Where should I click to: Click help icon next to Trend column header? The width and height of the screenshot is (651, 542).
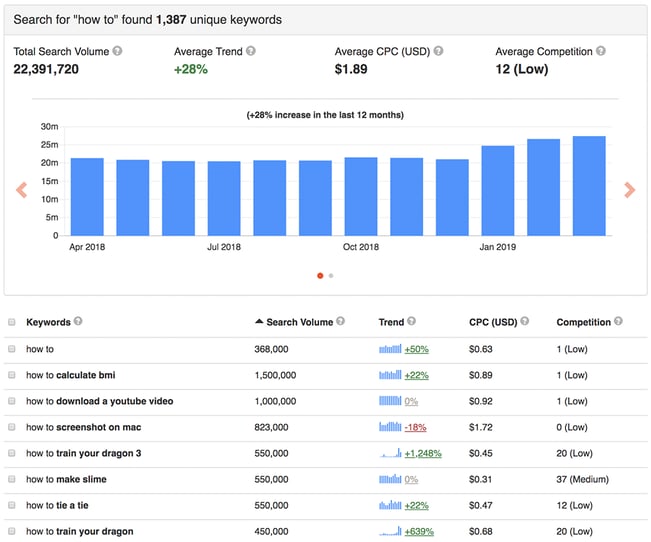coord(411,322)
